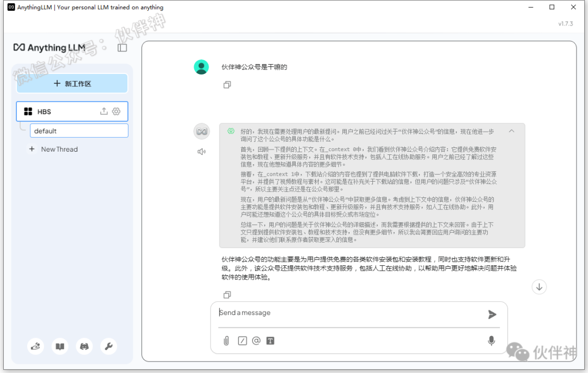The image size is (588, 373).
Task: Change text size with T icon
Action: click(271, 341)
